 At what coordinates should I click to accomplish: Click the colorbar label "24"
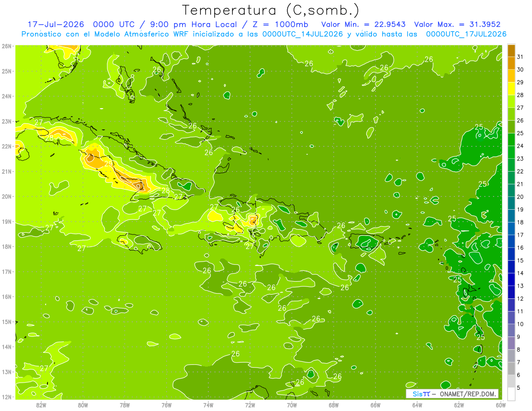(x=520, y=146)
